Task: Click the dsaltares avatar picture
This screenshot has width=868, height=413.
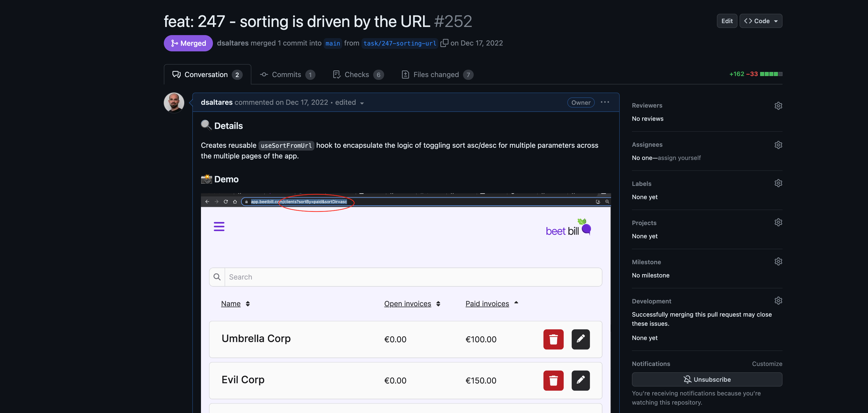Action: [174, 102]
